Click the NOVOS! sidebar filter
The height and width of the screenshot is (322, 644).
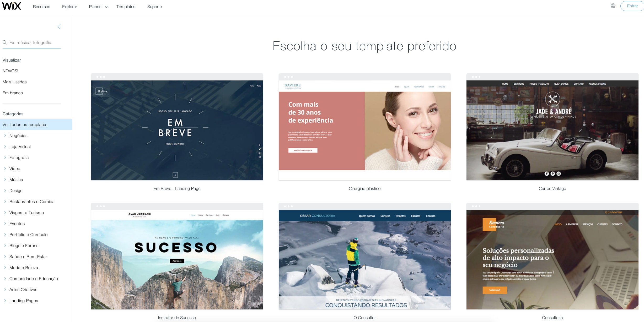[x=10, y=71]
